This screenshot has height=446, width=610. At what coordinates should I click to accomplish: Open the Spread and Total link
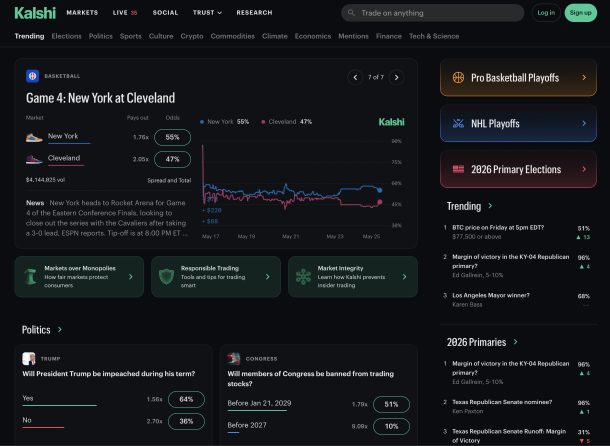point(169,181)
